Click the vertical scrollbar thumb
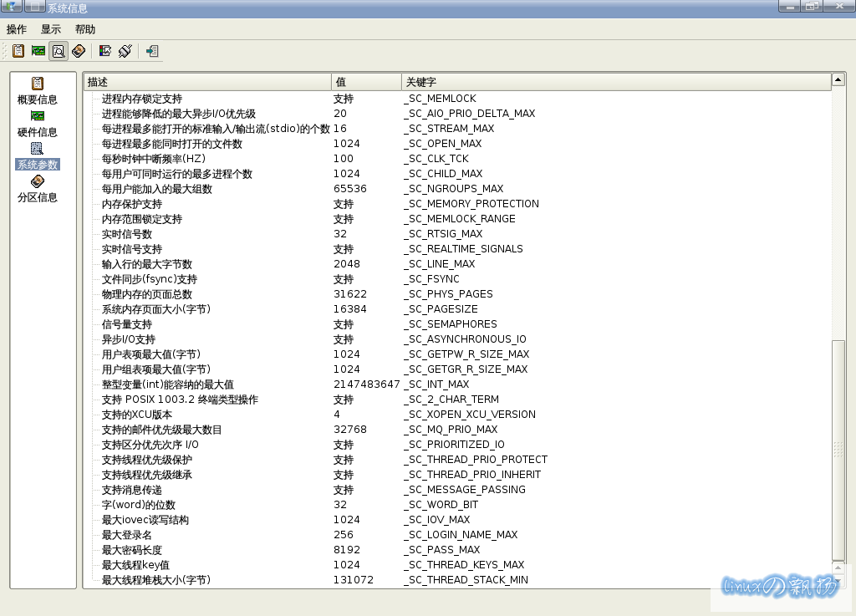 coord(838,450)
